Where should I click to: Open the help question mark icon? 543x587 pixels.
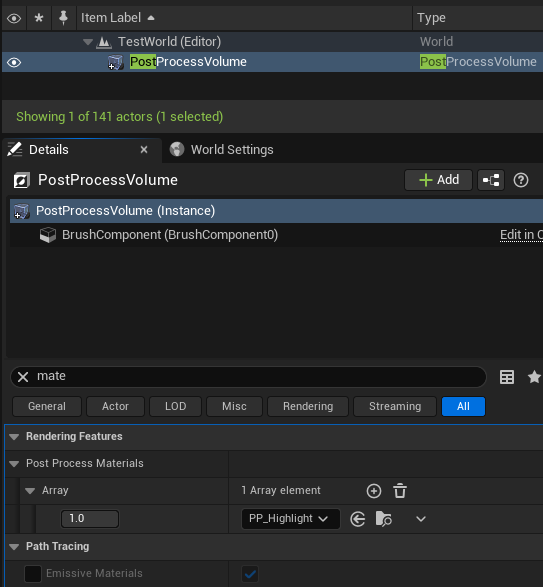click(x=521, y=180)
